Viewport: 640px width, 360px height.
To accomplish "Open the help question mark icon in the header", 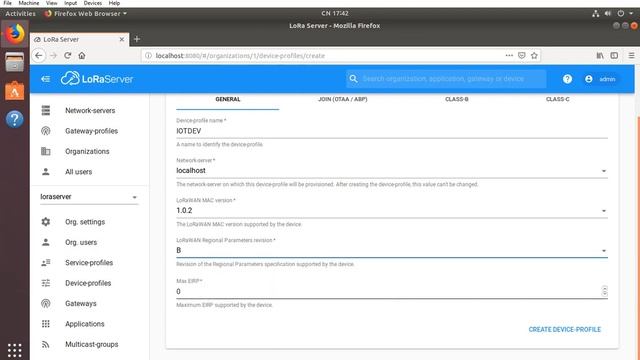I will 567,79.
